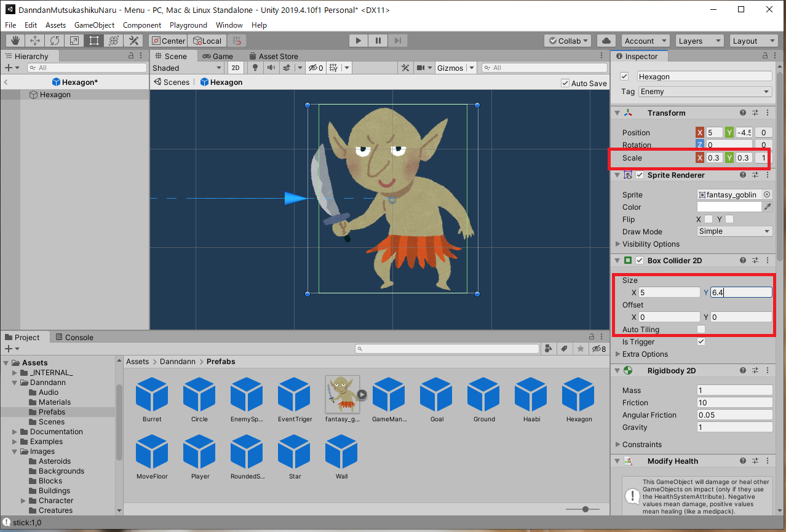Disable Box Collider 2D component checkbox

coord(640,261)
